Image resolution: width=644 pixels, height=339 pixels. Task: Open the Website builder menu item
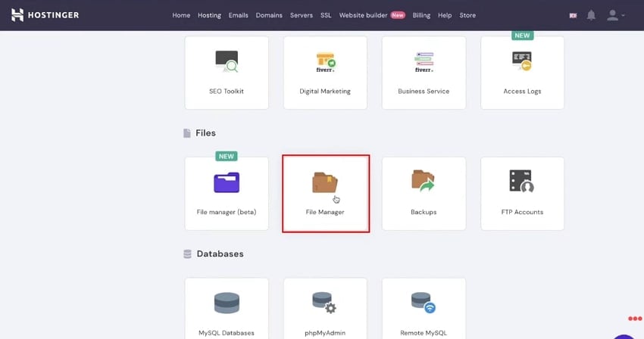tap(363, 15)
